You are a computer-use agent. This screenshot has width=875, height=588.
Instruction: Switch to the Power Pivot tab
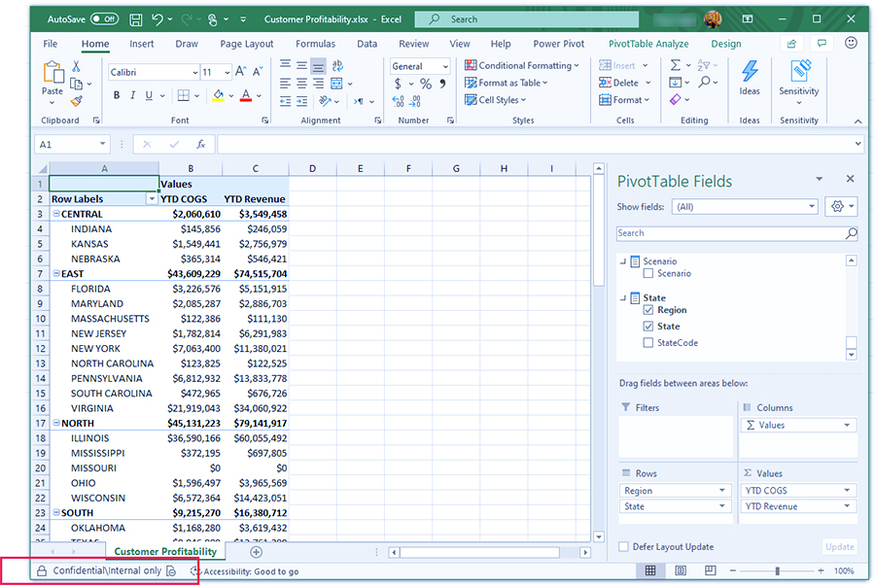pos(559,44)
